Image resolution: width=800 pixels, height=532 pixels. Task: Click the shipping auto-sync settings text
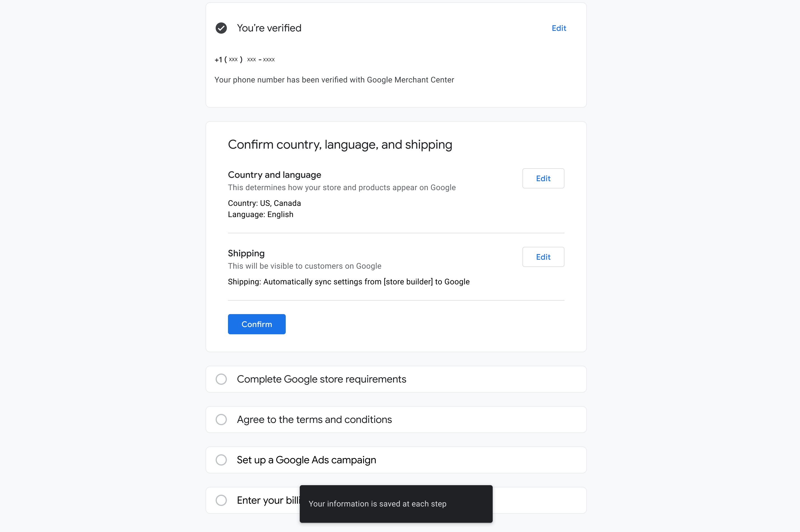[x=349, y=282]
